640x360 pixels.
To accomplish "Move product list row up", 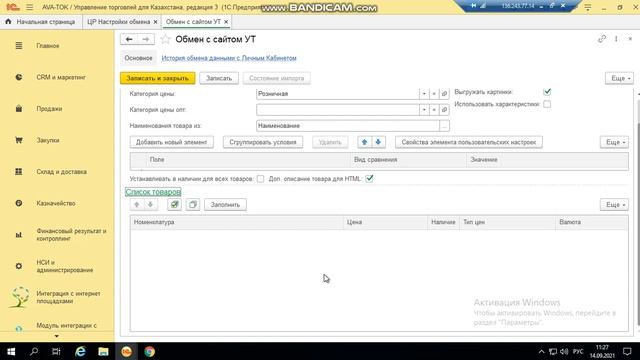I will (137, 204).
